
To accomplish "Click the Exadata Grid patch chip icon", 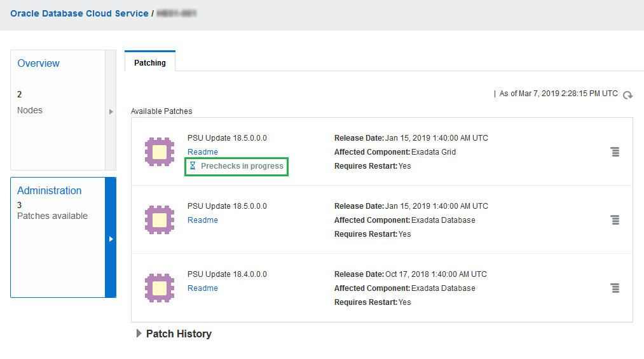I will [x=159, y=151].
